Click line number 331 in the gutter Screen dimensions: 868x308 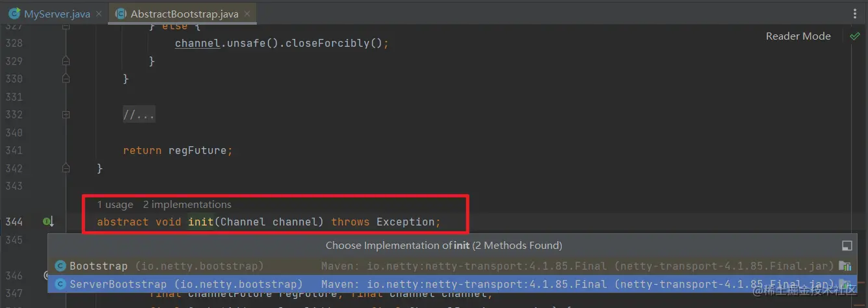click(x=14, y=97)
